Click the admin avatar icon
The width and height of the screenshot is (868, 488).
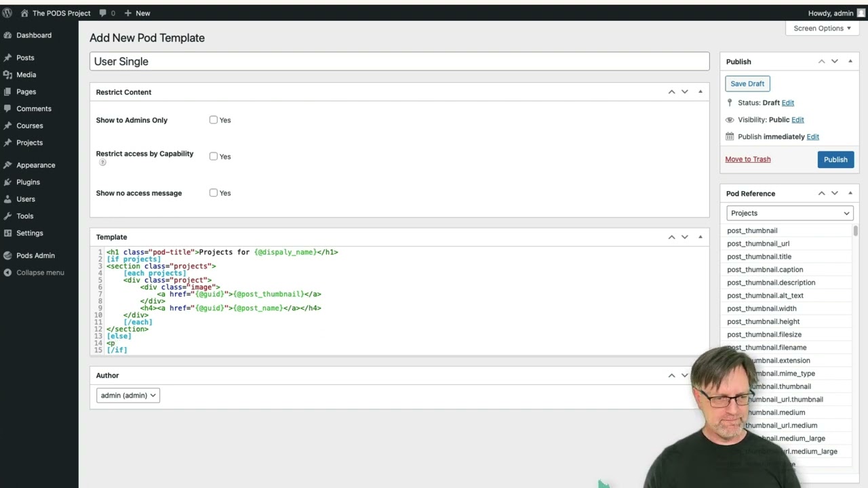(861, 13)
